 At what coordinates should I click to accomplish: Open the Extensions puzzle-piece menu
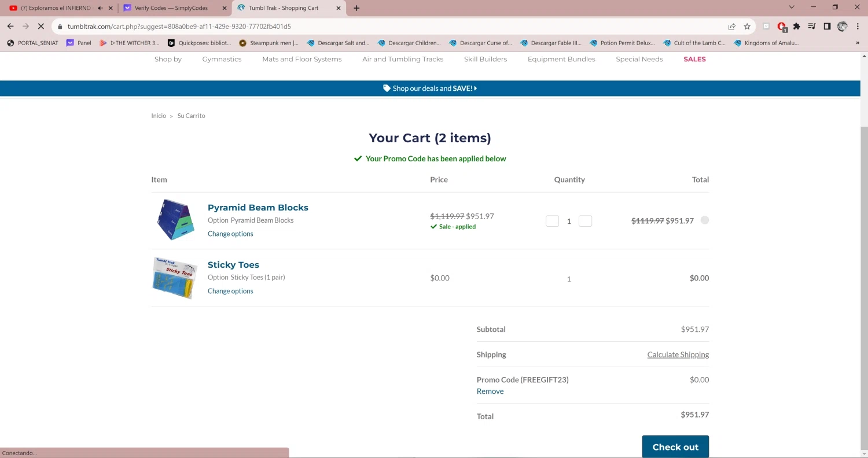pos(797,26)
